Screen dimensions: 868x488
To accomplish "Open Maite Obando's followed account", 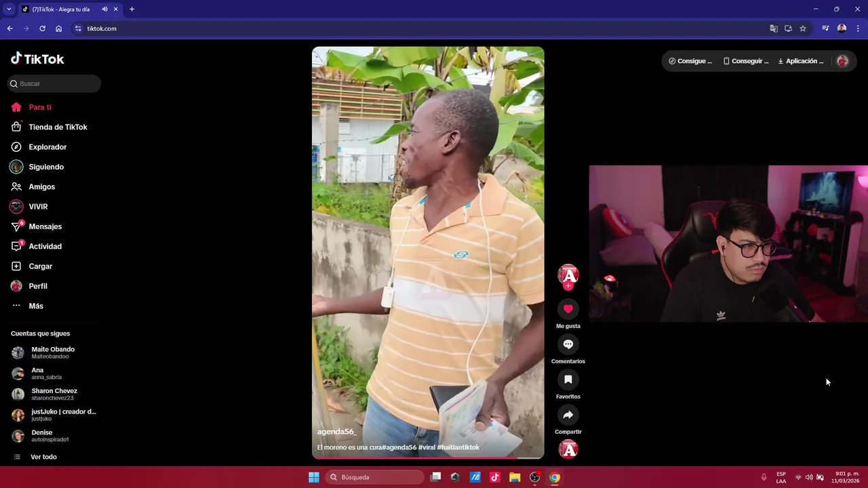I will tap(53, 352).
